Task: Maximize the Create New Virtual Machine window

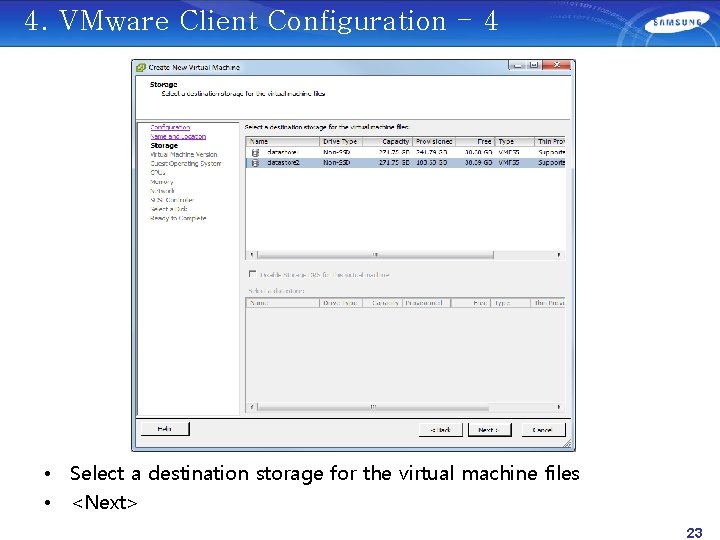Action: point(534,65)
